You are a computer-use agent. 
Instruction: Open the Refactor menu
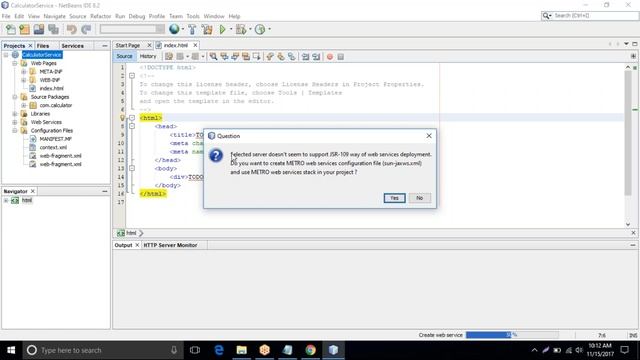(100, 16)
